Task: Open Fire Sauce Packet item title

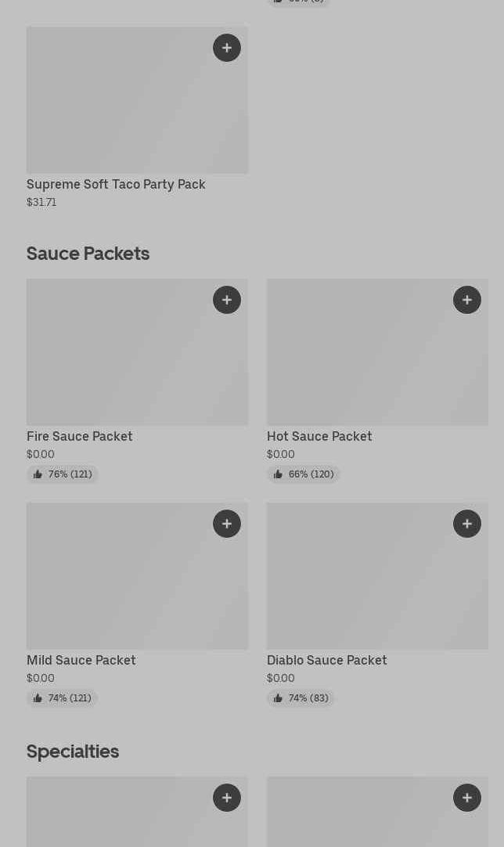Action: pos(80,436)
